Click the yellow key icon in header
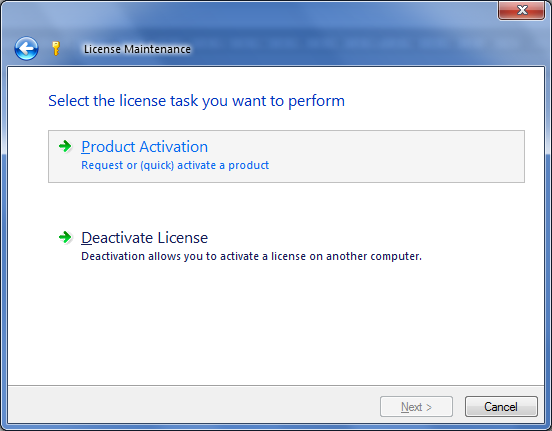552x431 pixels. (56, 48)
